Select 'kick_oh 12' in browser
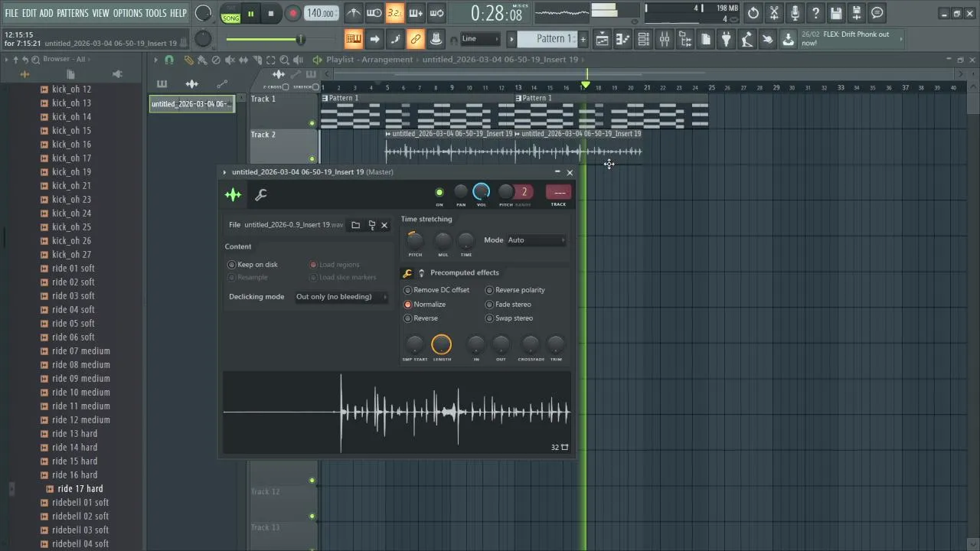980x551 pixels. [71, 90]
